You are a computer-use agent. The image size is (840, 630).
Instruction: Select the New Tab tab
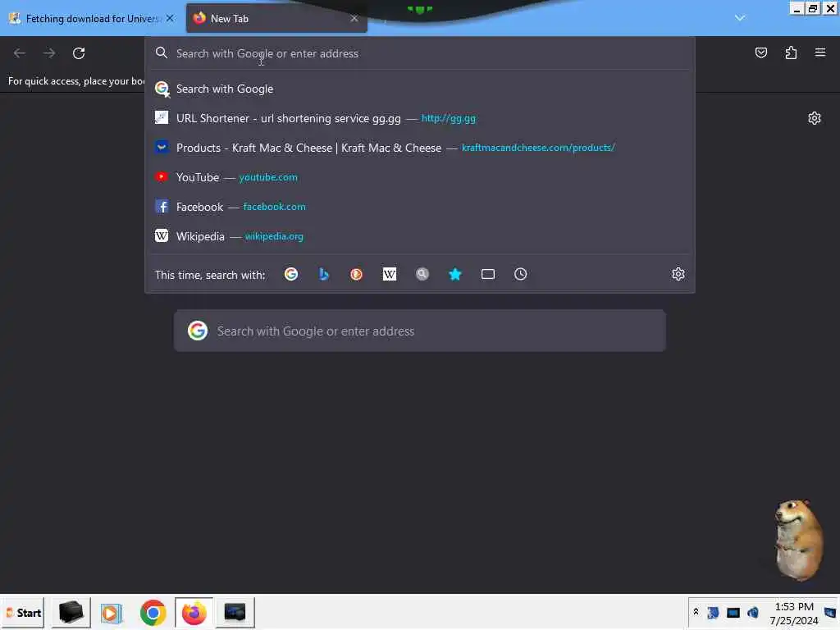click(276, 18)
